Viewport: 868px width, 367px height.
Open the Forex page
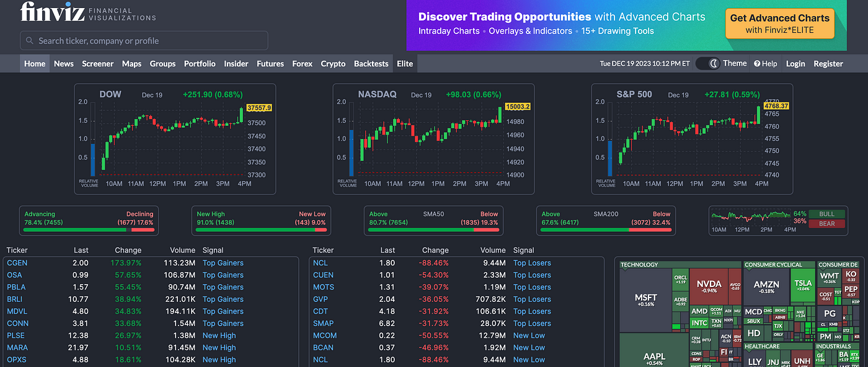[303, 63]
